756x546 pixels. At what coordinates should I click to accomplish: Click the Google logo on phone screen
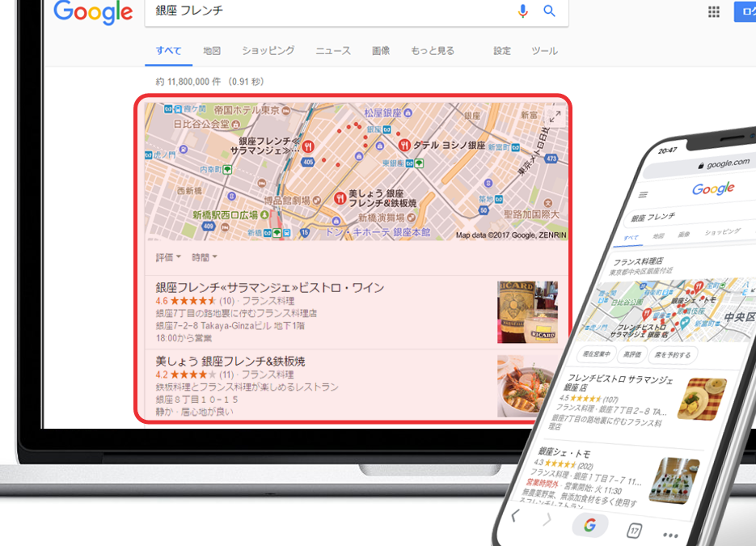713,188
